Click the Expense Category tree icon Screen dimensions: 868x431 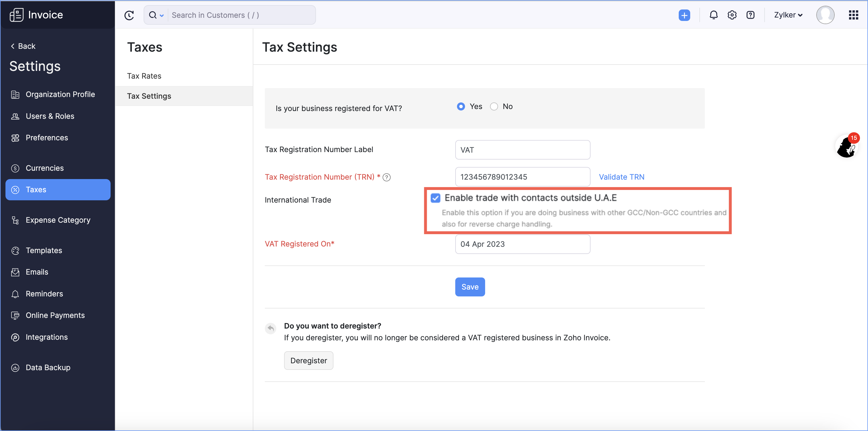click(x=15, y=220)
